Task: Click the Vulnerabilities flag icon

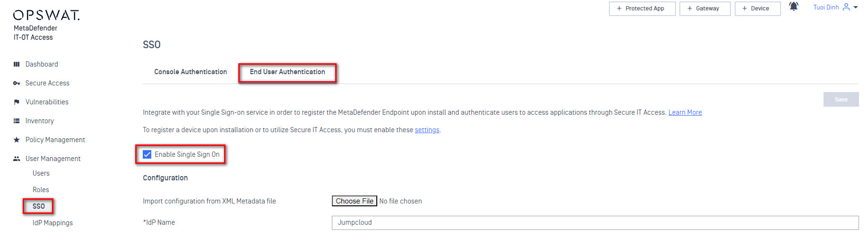Action: pos(17,102)
